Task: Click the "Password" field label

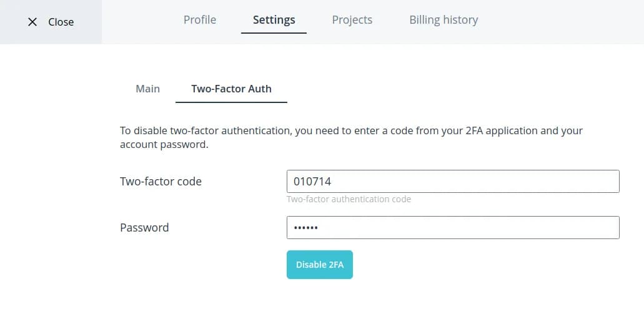Action: point(144,228)
